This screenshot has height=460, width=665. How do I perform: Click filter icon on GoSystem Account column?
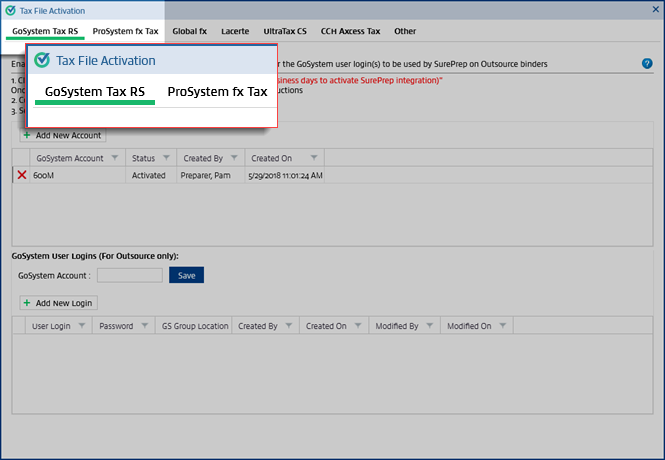tap(116, 158)
